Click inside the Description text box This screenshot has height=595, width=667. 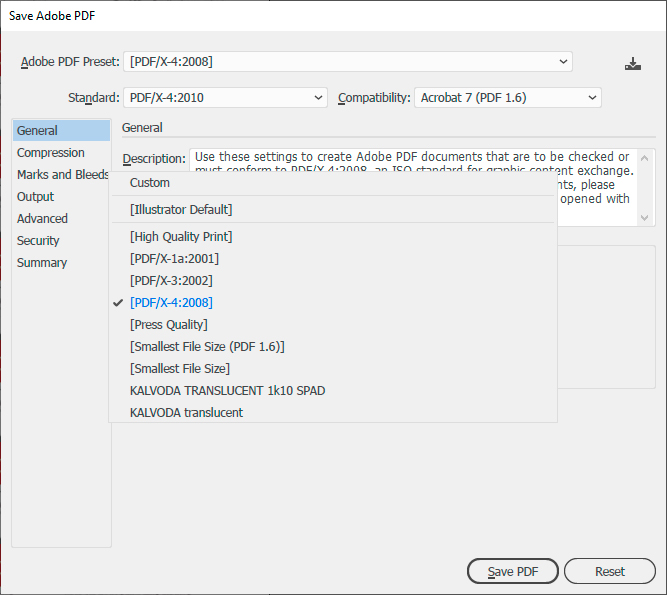click(x=413, y=160)
